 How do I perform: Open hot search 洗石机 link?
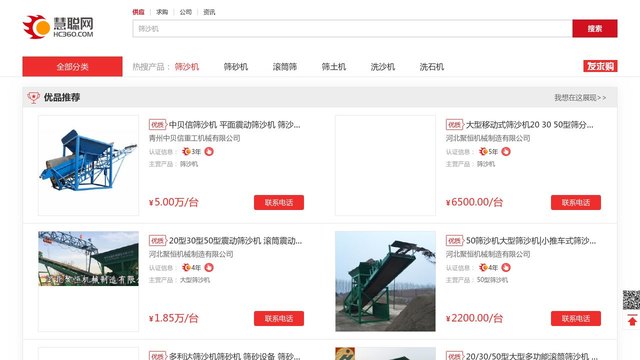[x=431, y=67]
